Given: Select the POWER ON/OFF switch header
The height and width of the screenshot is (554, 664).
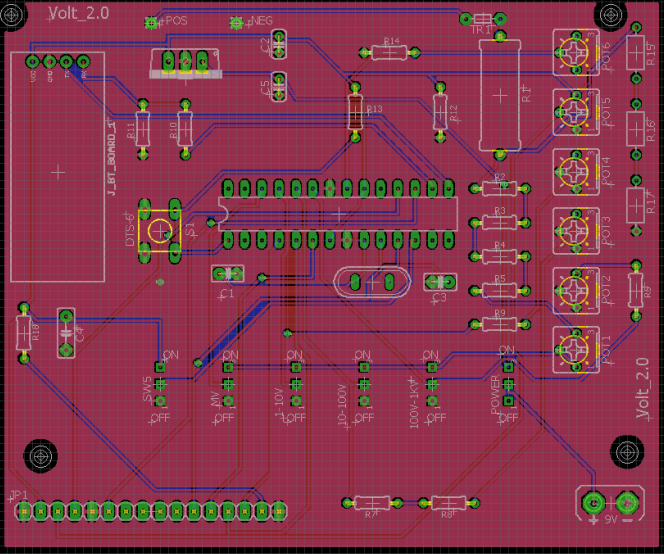Looking at the screenshot, I should point(508,383).
